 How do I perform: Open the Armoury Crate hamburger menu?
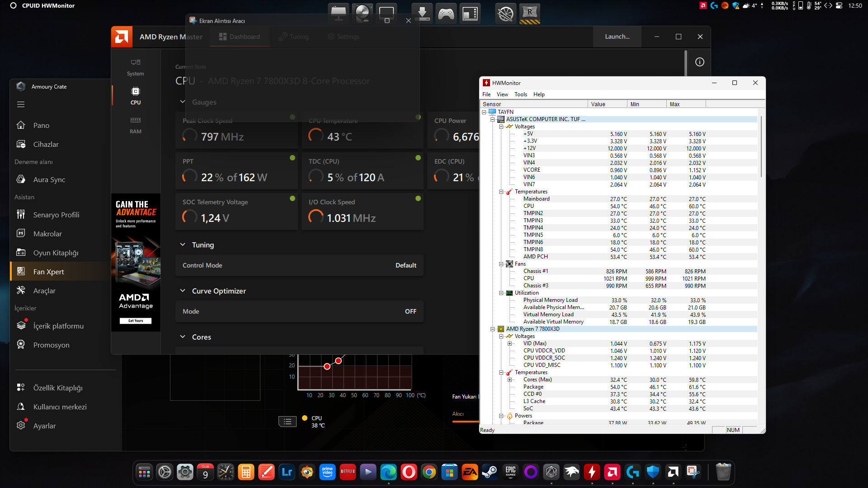[21, 104]
